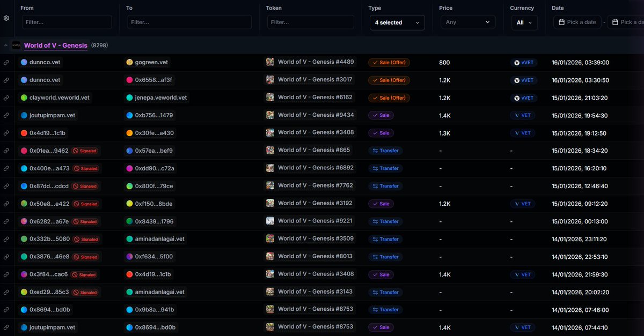The image size is (644, 336).
Task: Open the gogreen.vet address
Action: pyautogui.click(x=151, y=62)
